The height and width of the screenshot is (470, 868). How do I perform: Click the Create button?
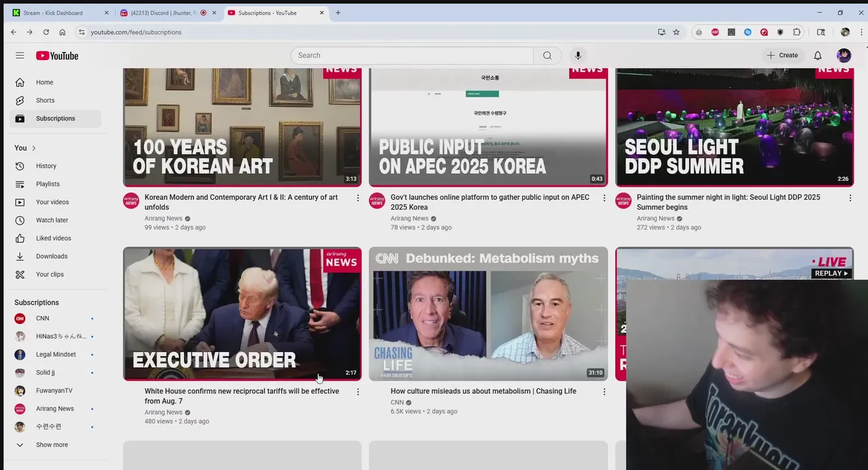(x=782, y=55)
